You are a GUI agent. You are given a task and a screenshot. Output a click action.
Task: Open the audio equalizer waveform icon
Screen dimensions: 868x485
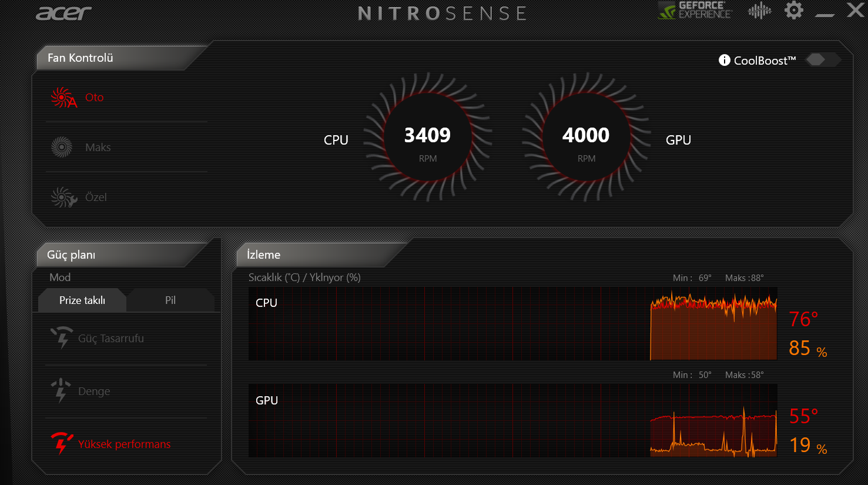pos(759,11)
